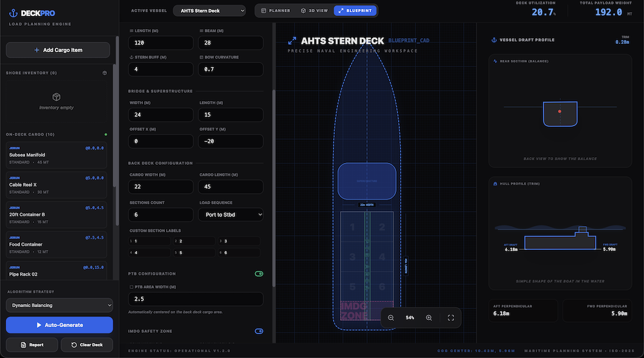Click the reset icon on Clear Deck

[74, 345]
